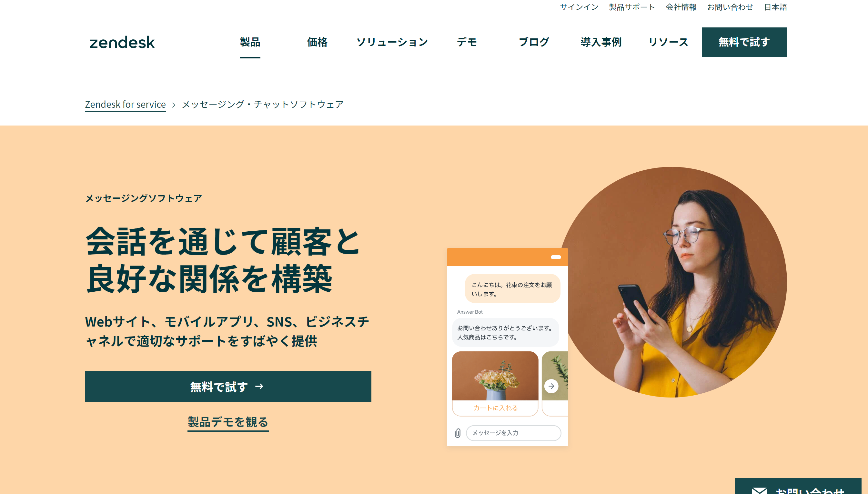Open the デモ navigation item
Viewport: 868px width, 494px height.
[467, 42]
